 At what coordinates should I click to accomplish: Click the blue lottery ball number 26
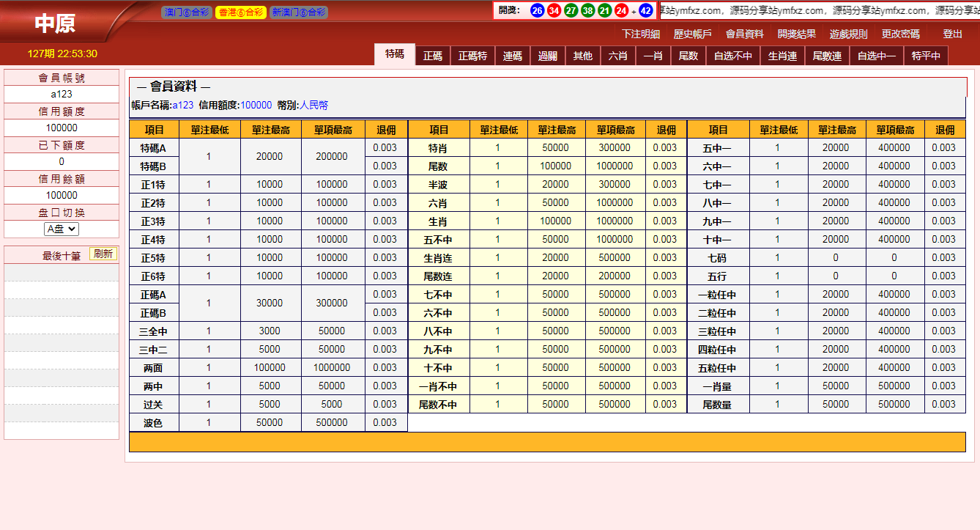[538, 10]
